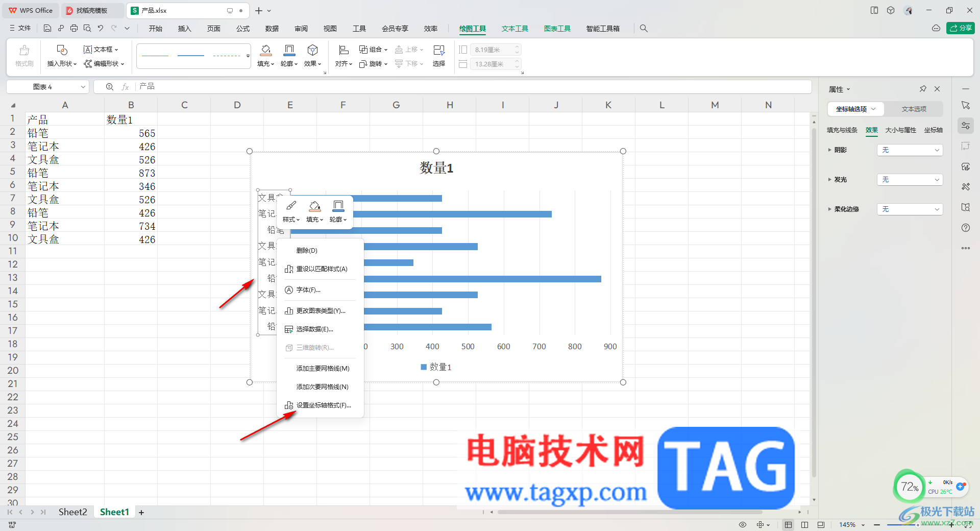Click the zoom slider in status bar
The image size is (980, 531).
point(917,524)
